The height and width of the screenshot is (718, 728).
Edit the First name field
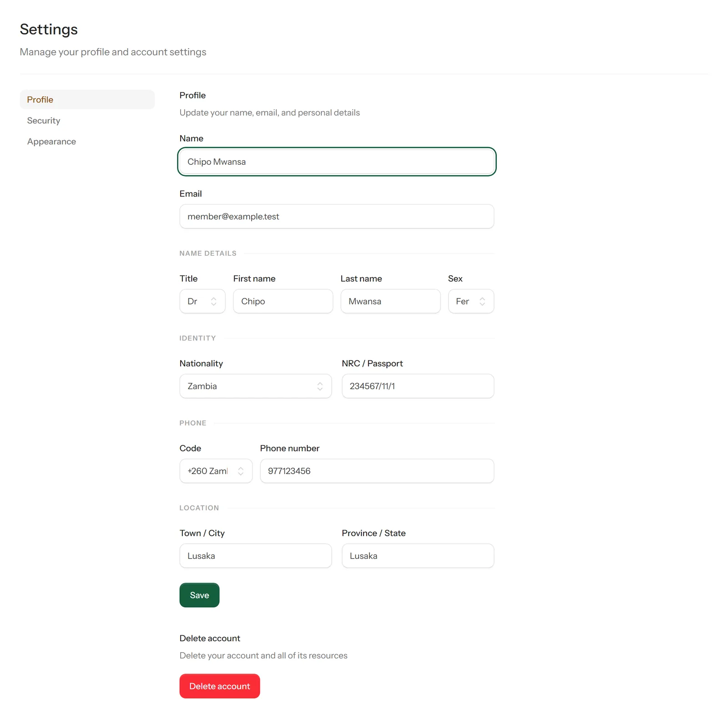pyautogui.click(x=283, y=301)
